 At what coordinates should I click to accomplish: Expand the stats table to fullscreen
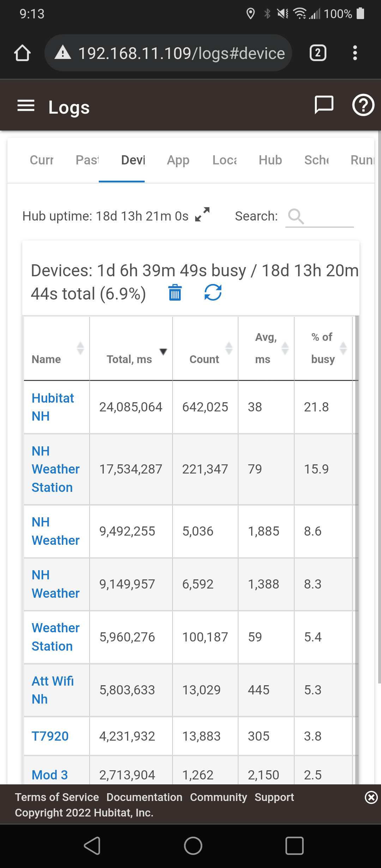pyautogui.click(x=202, y=214)
